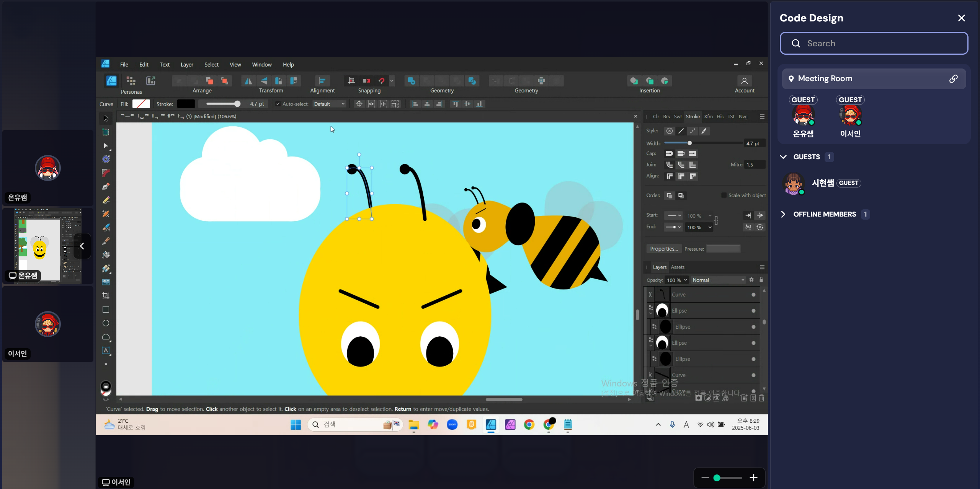Image resolution: width=980 pixels, height=489 pixels.
Task: Select the Crop tool
Action: [x=106, y=296]
